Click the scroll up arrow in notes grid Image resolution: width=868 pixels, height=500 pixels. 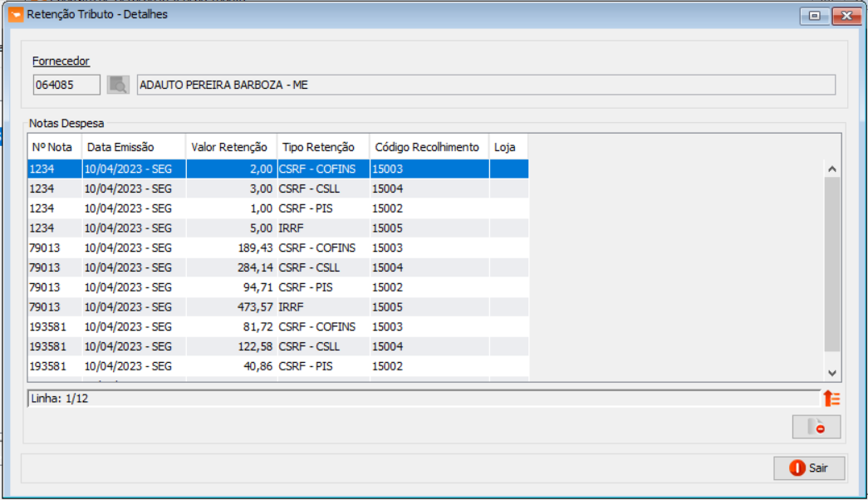(832, 169)
